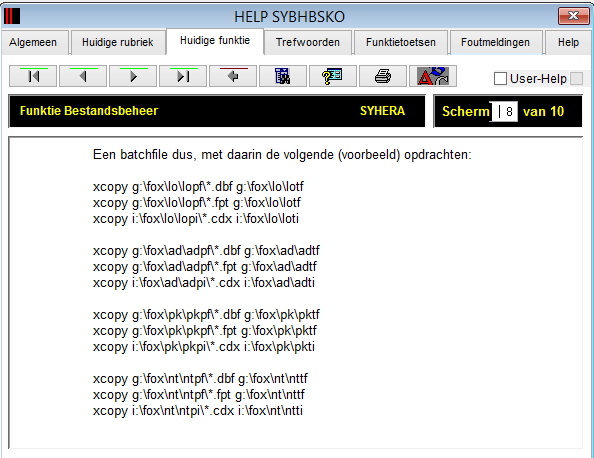
Task: Go to first help screen
Action: pyautogui.click(x=33, y=76)
